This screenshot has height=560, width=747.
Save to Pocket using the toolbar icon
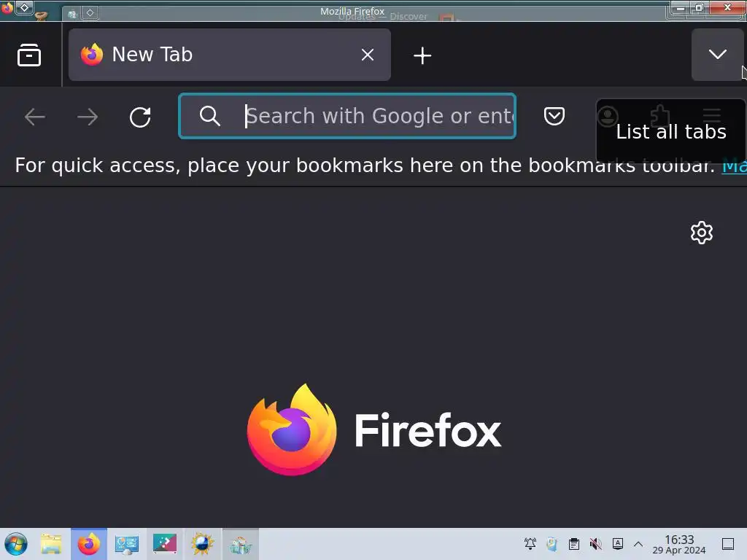click(554, 116)
